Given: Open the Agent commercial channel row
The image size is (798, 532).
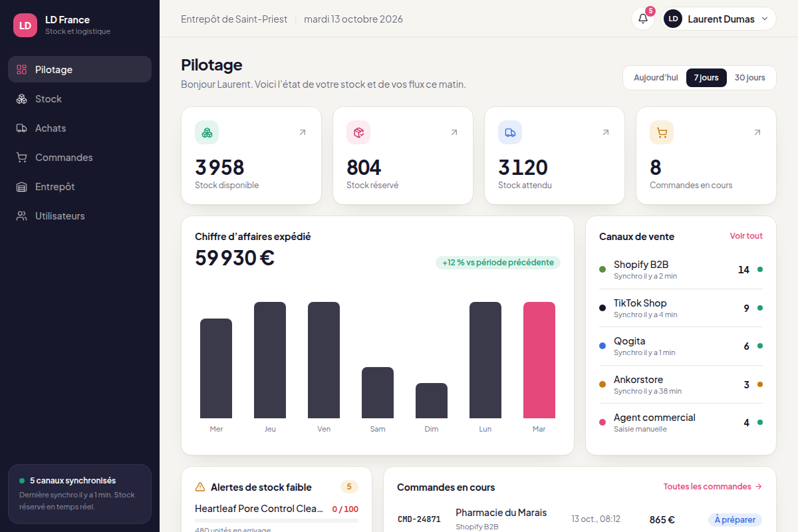Looking at the screenshot, I should (x=681, y=422).
